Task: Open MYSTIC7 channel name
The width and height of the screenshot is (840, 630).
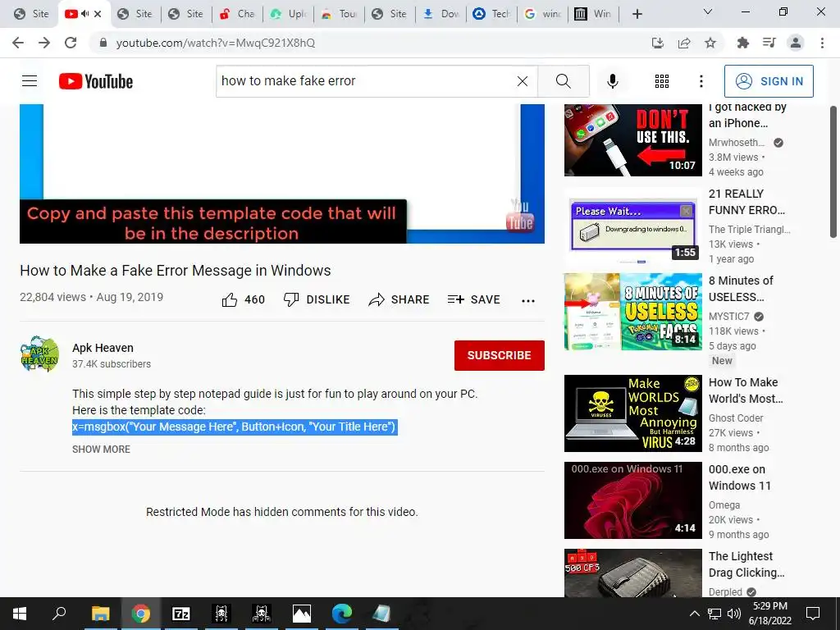Action: tap(728, 316)
